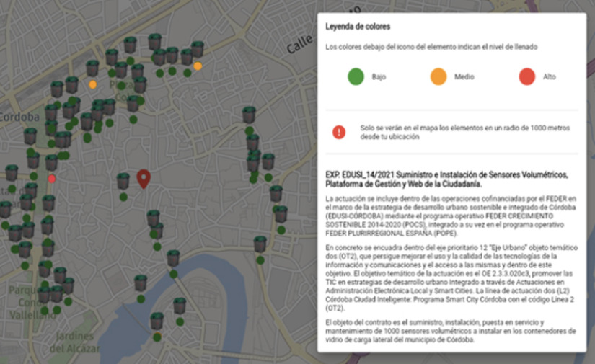595x364 pixels.
Task: Click the "Córdoba" map label
Action: (x=19, y=117)
